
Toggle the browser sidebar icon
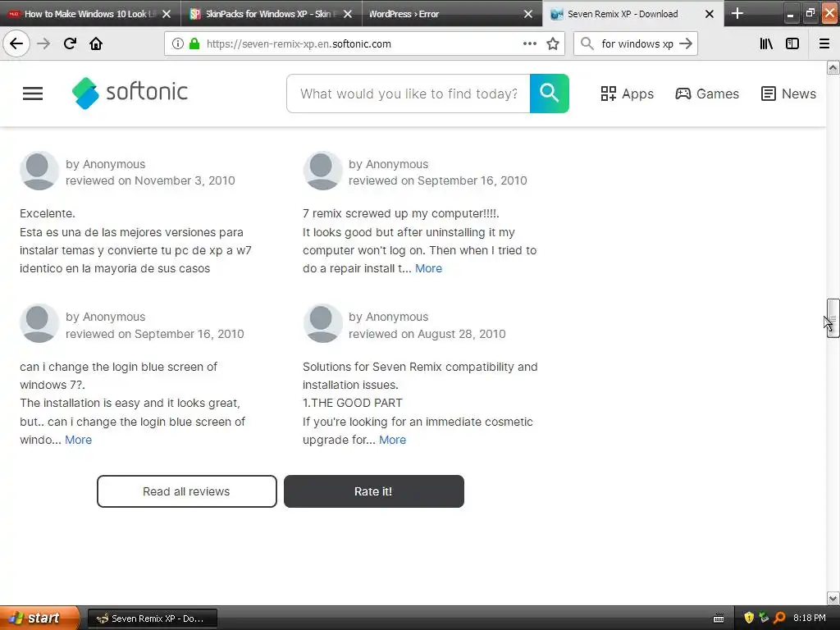792,44
